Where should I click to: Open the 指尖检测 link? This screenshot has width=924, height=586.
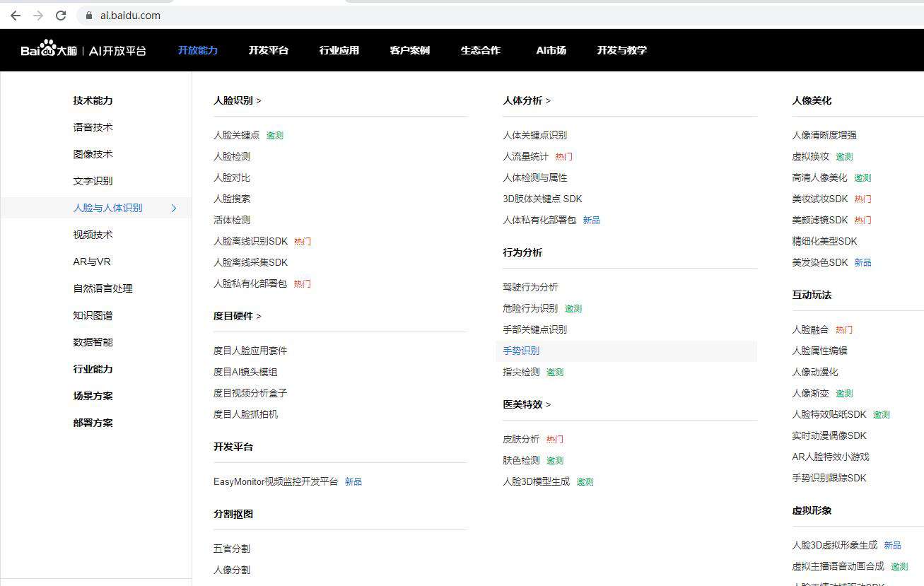click(521, 372)
